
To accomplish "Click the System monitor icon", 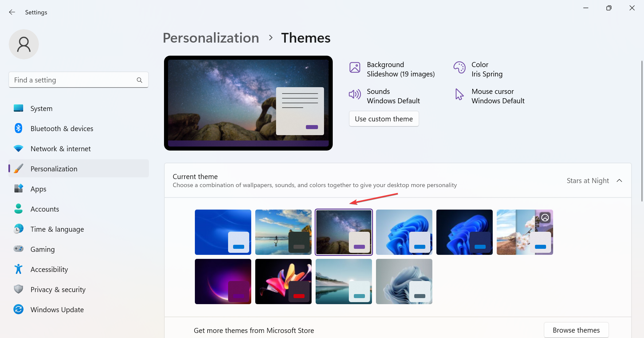I will (x=18, y=108).
